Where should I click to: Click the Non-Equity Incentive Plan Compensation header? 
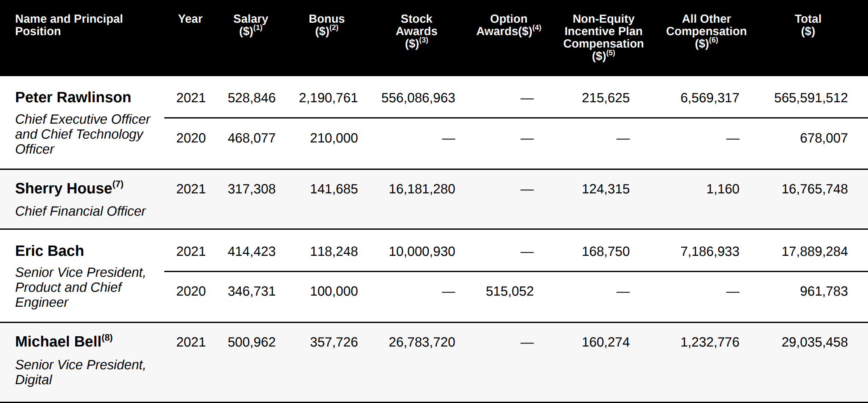(603, 37)
